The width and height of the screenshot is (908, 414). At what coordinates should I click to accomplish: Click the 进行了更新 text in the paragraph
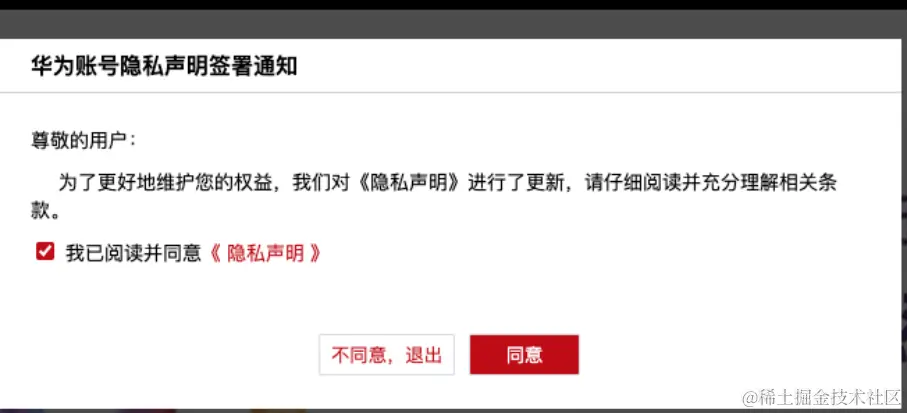click(516, 184)
